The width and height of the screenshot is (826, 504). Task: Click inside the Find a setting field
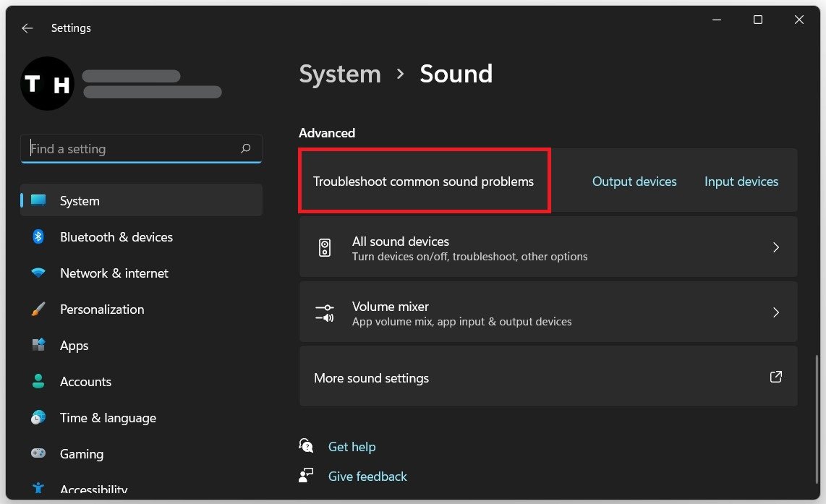pos(130,149)
